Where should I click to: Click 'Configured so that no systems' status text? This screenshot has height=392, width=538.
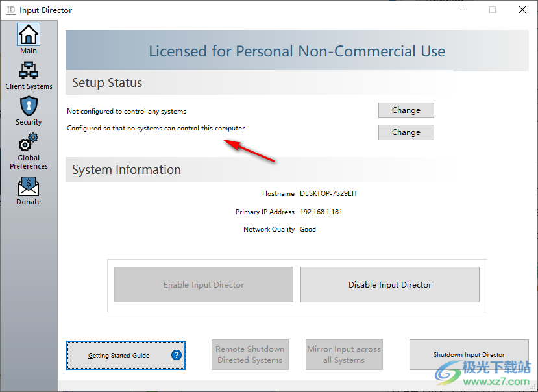pos(156,128)
